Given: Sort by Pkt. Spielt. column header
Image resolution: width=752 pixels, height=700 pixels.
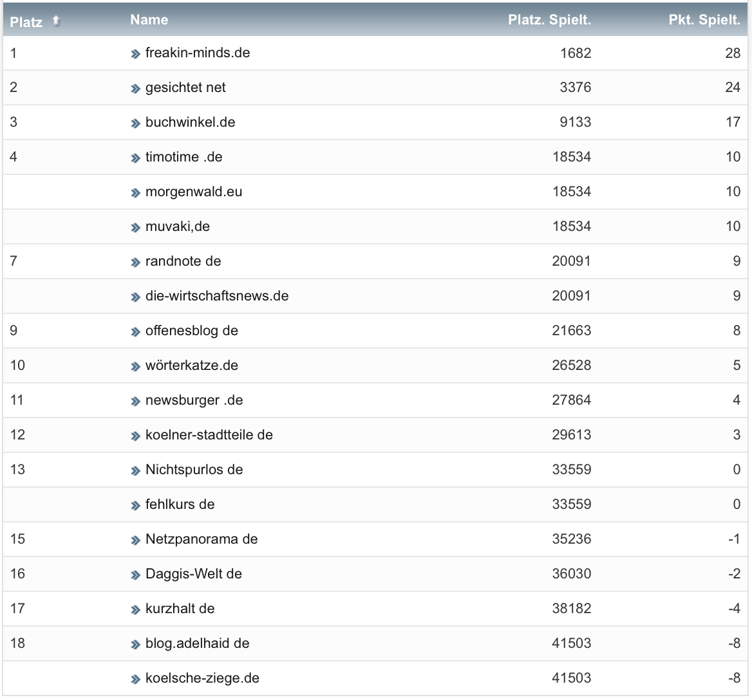Looking at the screenshot, I should [704, 20].
